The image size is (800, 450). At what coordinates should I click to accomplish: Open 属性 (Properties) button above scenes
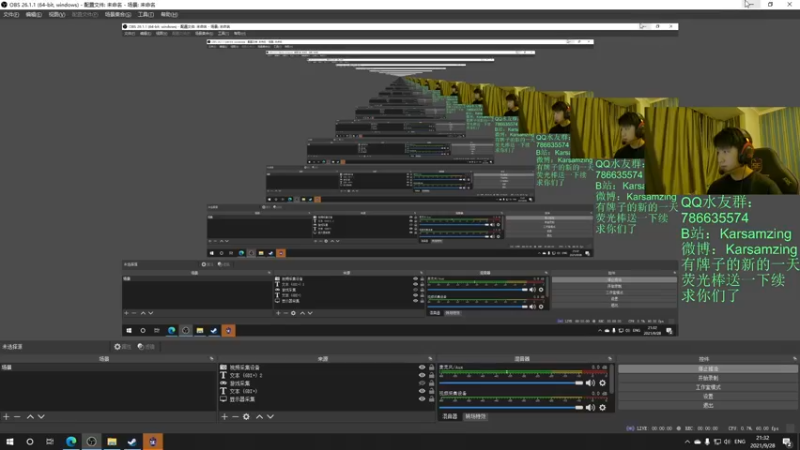click(122, 346)
